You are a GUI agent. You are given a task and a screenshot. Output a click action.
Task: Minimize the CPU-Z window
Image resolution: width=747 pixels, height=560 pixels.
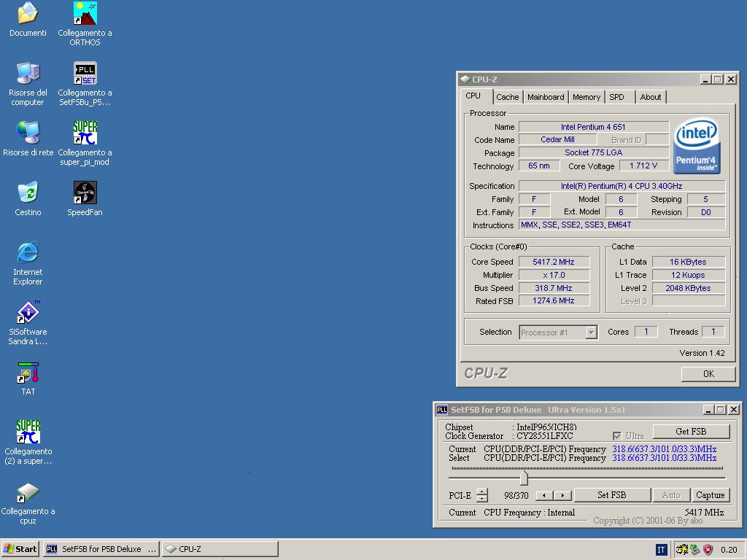[x=705, y=79]
